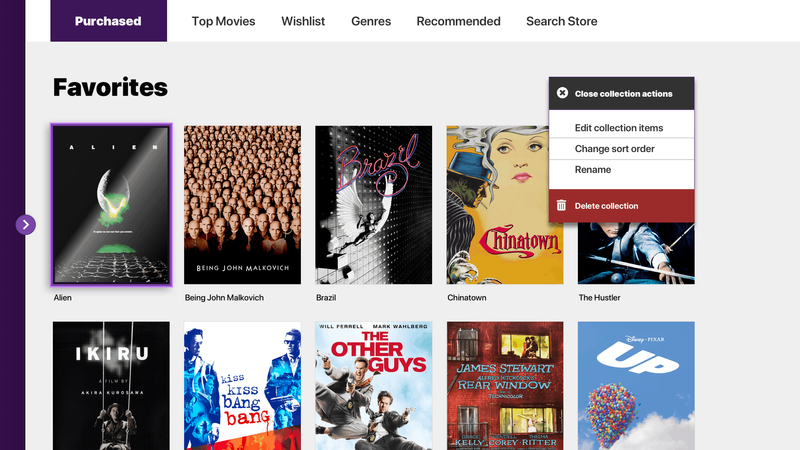The height and width of the screenshot is (450, 800).
Task: Switch to the Purchased tab
Action: pyautogui.click(x=108, y=21)
